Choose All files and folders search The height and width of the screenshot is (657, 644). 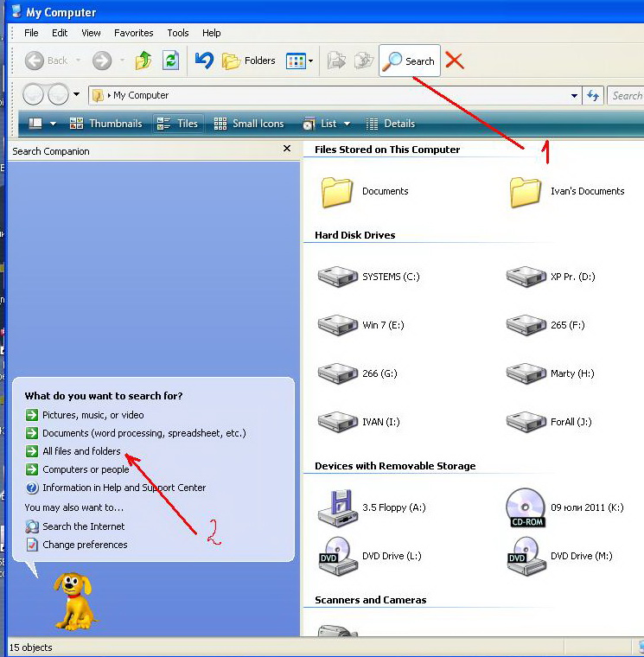[x=81, y=451]
